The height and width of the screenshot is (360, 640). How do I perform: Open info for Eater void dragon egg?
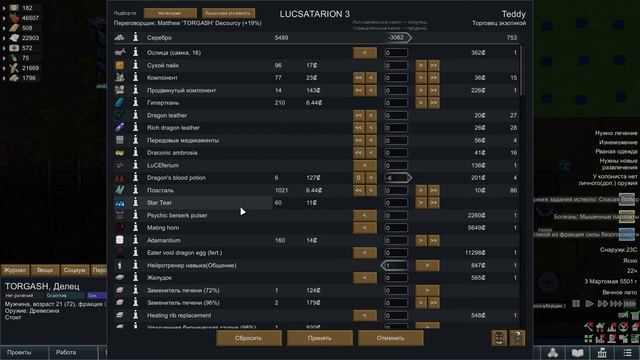[x=136, y=253]
